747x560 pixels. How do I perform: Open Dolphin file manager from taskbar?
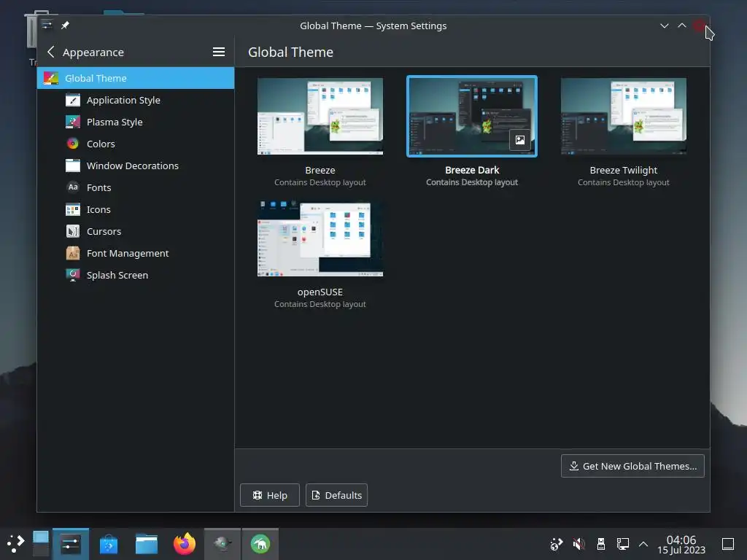coord(146,544)
